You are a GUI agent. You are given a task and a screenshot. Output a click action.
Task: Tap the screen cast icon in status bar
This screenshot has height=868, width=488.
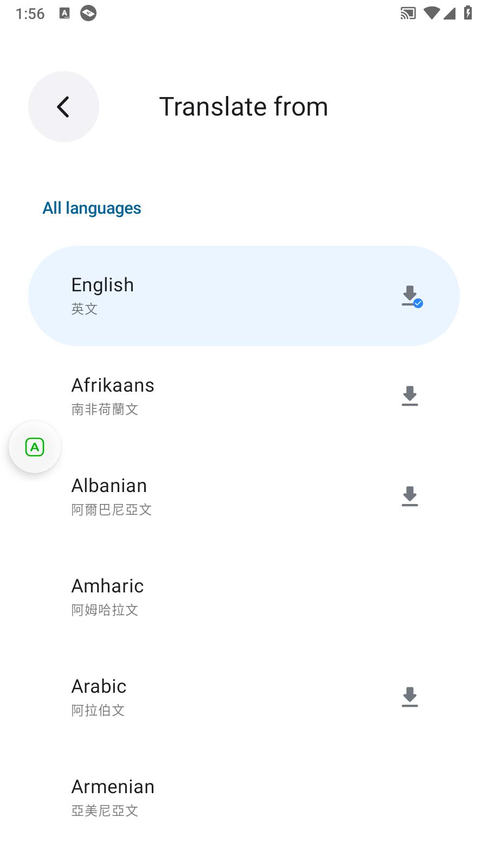click(407, 13)
